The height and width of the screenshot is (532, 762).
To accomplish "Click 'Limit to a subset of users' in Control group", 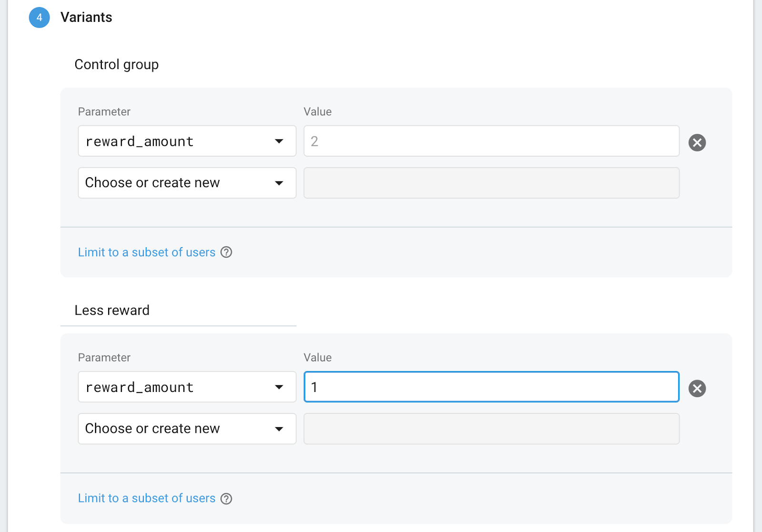I will coord(147,252).
